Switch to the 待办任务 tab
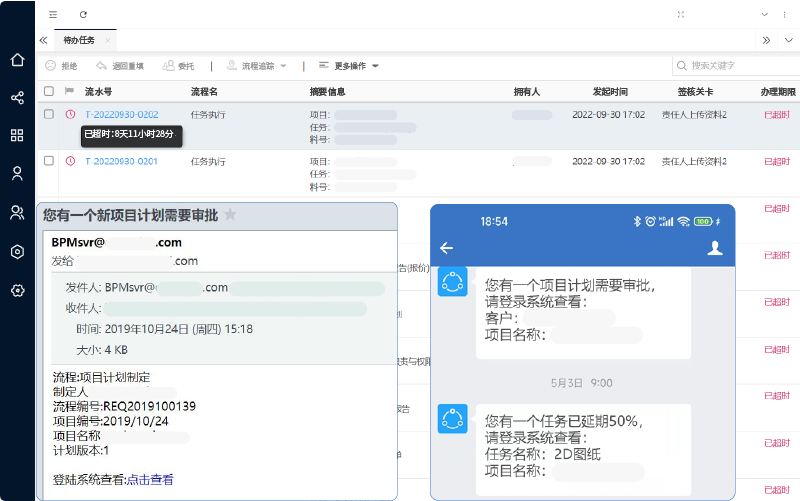Screen dimensions: 800x501 point(79,40)
